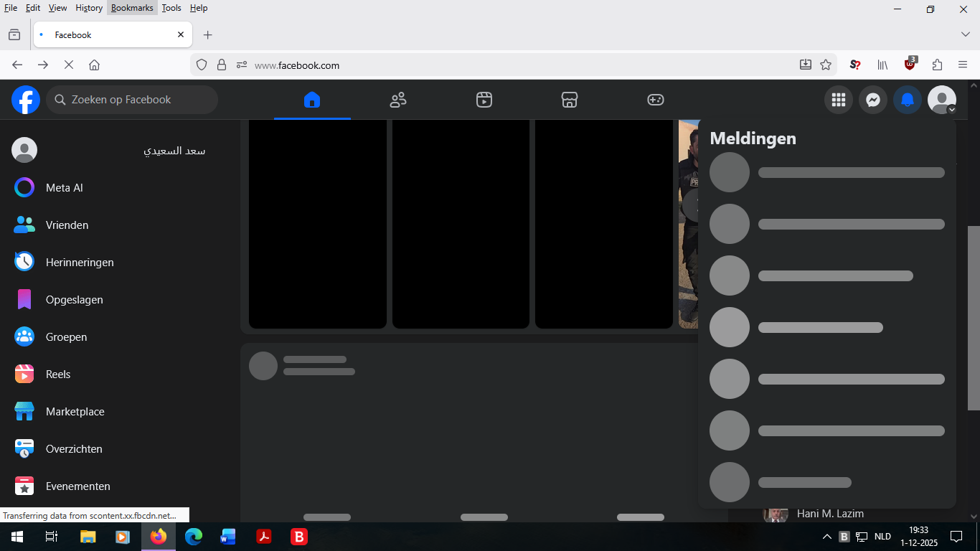Open the Messenger chat icon
This screenshot has height=551, width=980.
[x=873, y=100]
